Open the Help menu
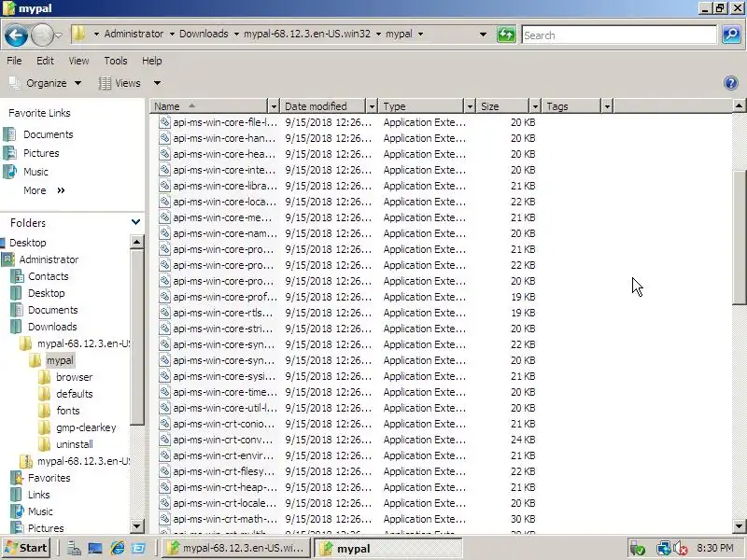The height and width of the screenshot is (560, 747). [152, 61]
